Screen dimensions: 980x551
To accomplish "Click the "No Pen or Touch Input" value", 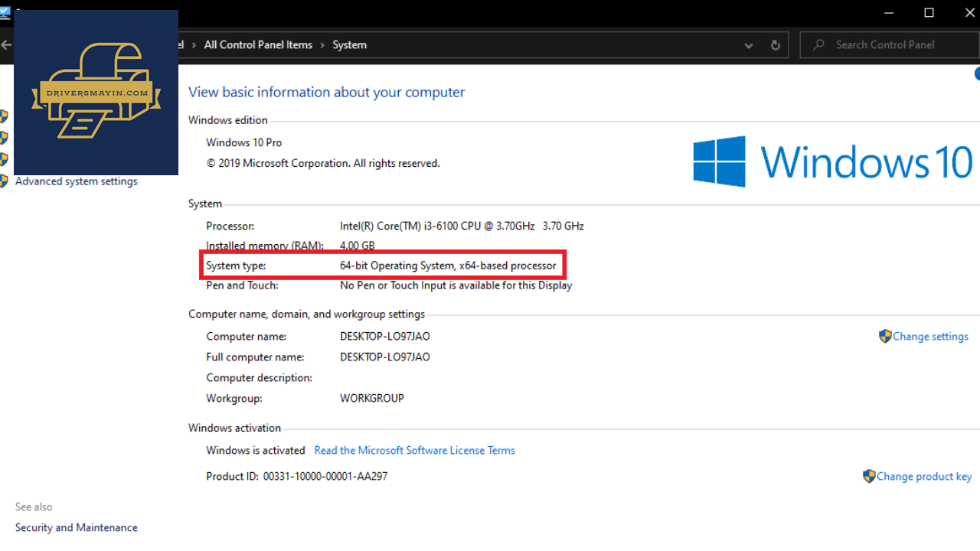I will (x=456, y=285).
